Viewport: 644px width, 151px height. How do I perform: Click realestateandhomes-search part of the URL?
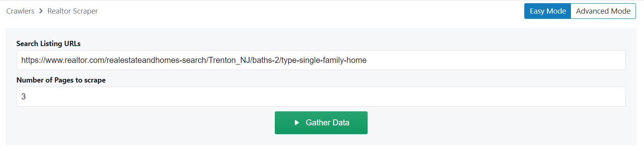point(156,60)
